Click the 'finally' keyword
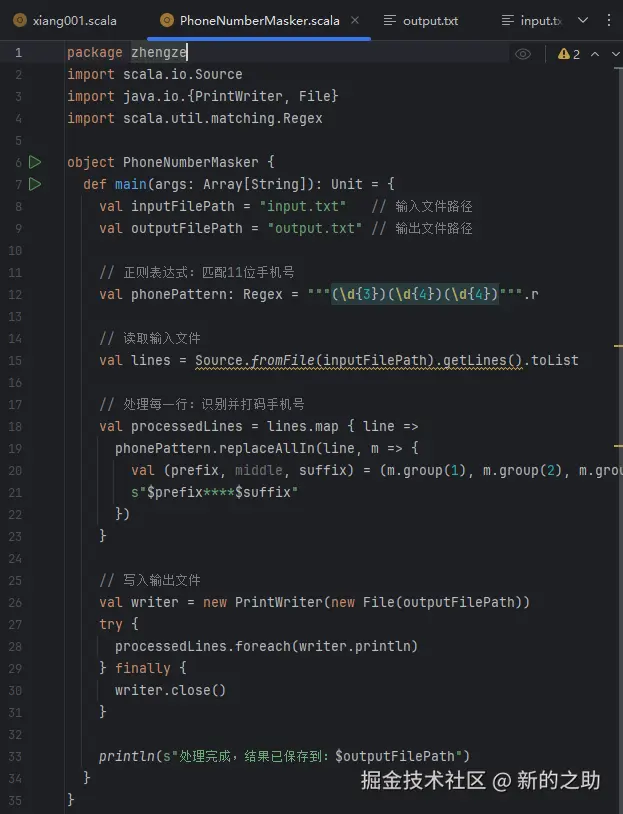This screenshot has height=814, width=623. point(142,668)
